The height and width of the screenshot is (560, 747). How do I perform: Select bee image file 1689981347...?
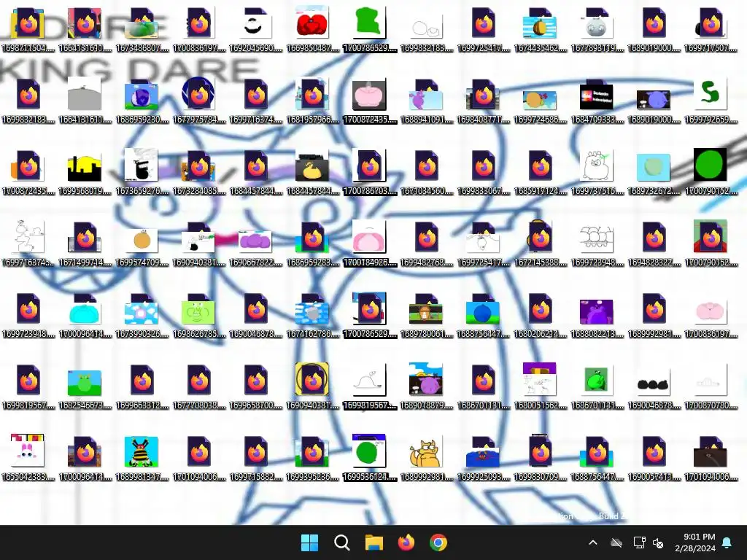(142, 458)
